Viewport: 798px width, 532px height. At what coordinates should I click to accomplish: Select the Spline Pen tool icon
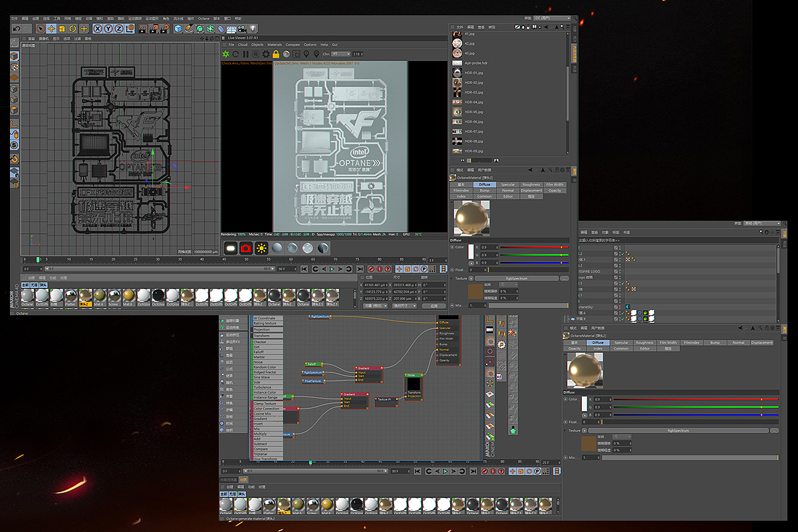pos(189,29)
